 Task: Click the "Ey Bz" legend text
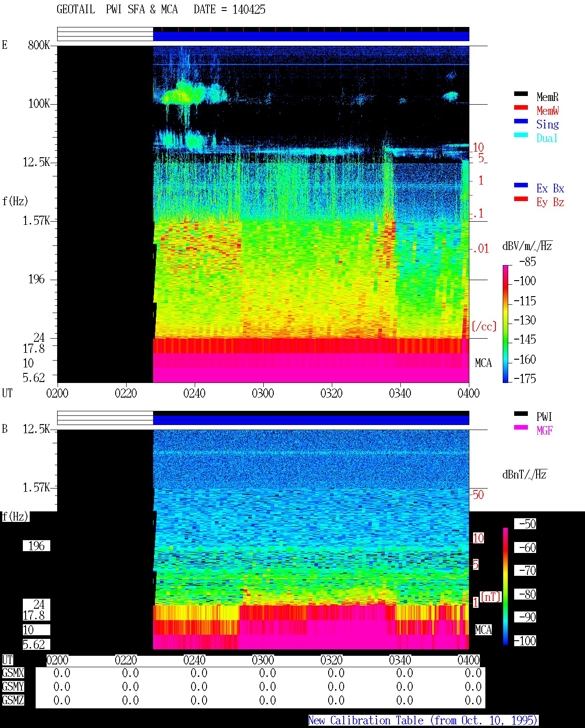(550, 202)
